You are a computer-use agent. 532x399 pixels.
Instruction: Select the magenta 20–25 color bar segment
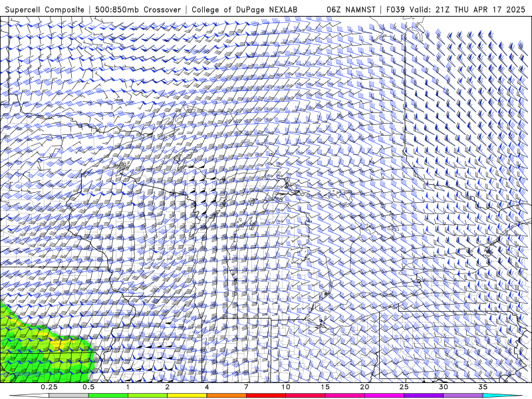coord(384,396)
